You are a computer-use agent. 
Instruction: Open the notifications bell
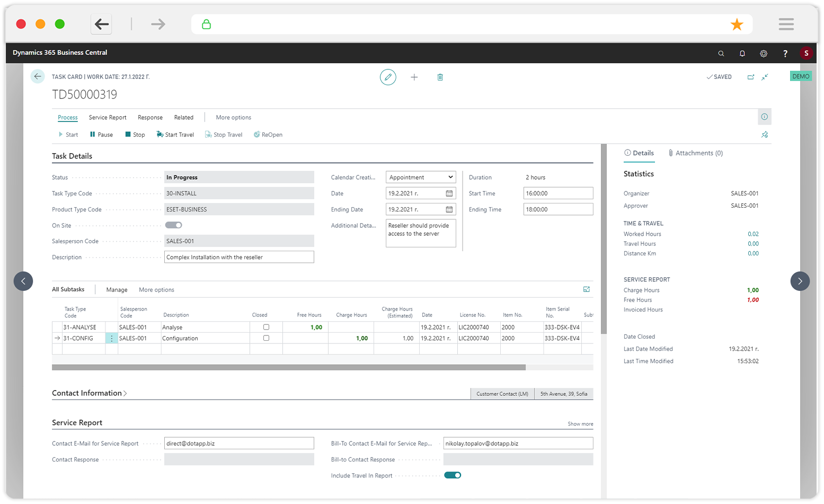point(742,53)
